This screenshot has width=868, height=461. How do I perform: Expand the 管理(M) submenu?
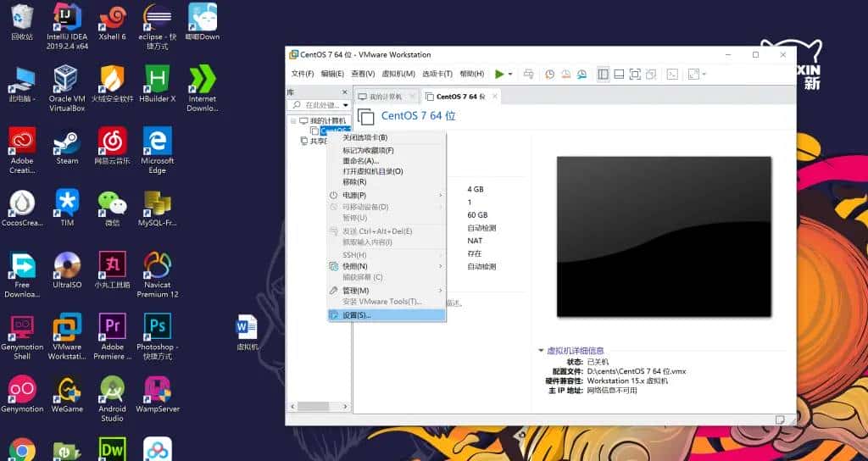point(387,291)
